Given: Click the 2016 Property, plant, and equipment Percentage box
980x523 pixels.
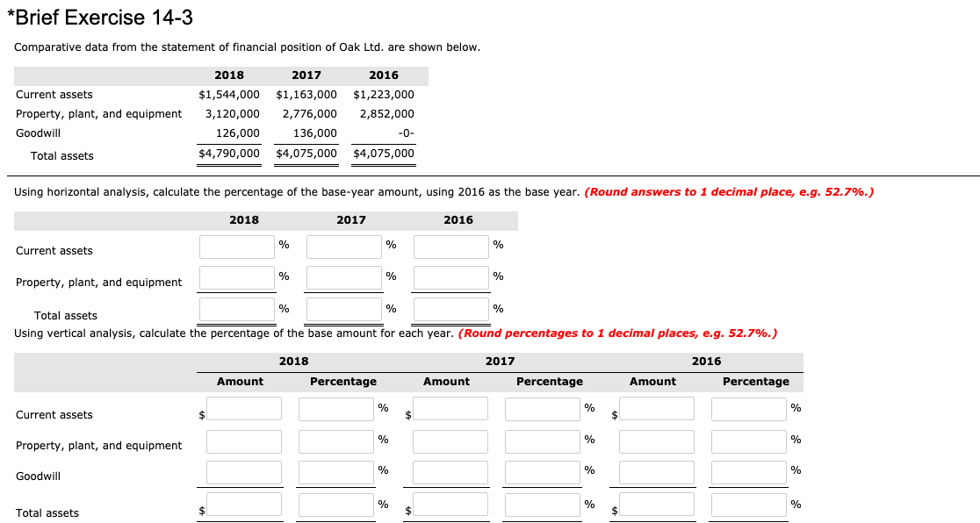Looking at the screenshot, I should [747, 441].
